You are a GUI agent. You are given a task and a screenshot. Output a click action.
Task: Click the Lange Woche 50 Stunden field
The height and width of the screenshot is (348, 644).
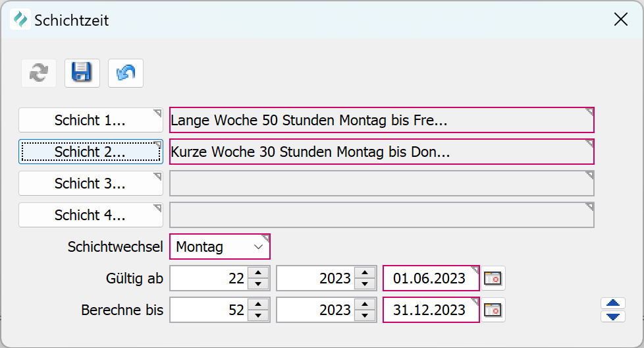pos(381,121)
